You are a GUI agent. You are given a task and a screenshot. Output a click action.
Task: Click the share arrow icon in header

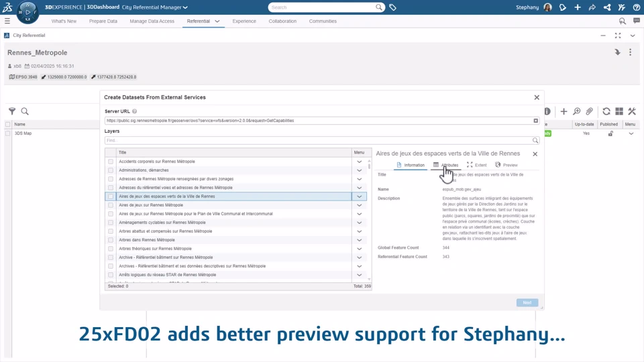click(592, 7)
